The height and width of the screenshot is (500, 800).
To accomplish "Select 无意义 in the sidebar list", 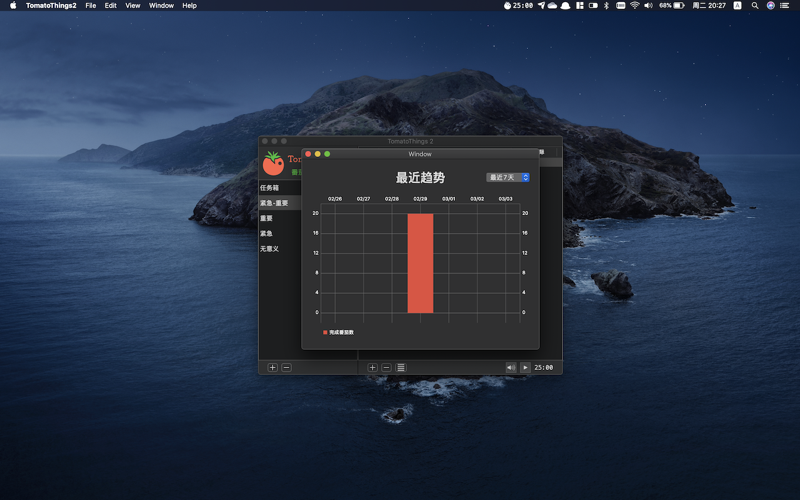I will pos(280,249).
